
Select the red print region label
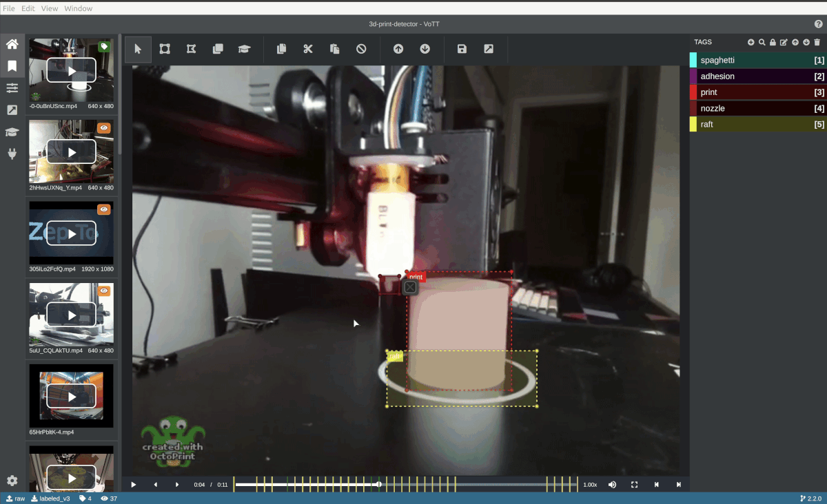tap(416, 277)
